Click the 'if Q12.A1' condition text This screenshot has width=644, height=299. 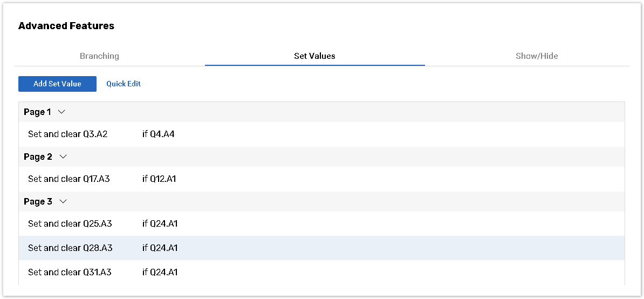[x=159, y=179]
